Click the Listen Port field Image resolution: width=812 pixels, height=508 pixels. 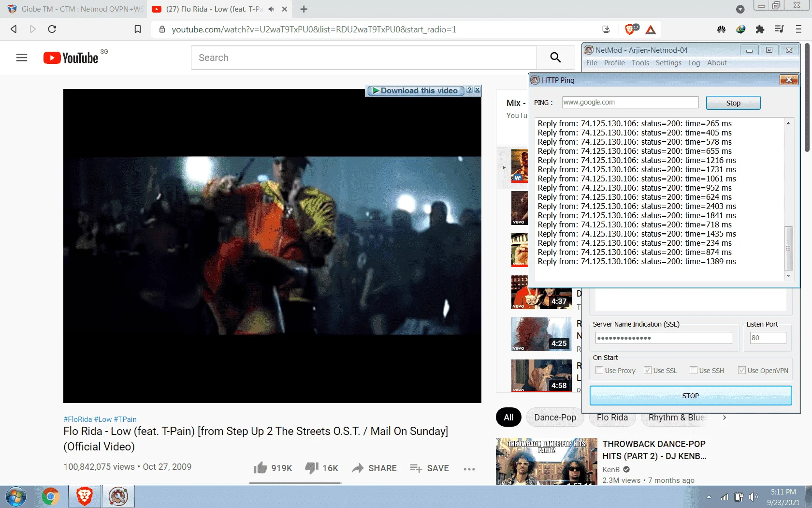pos(768,338)
